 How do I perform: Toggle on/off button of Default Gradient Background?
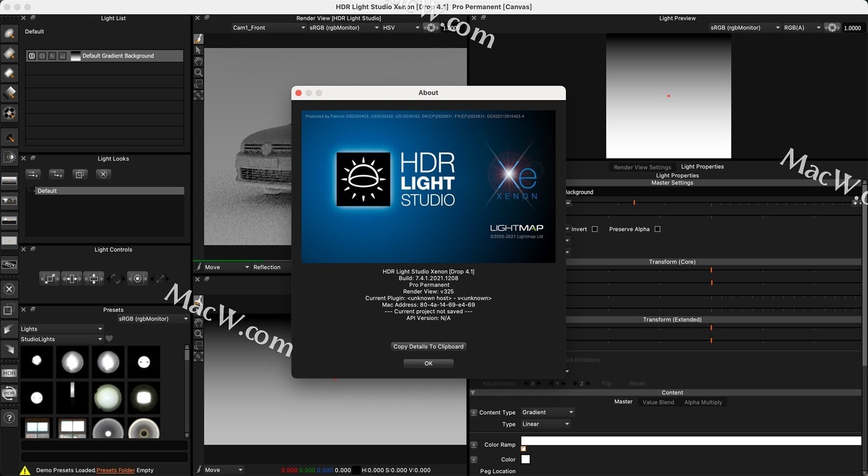32,56
